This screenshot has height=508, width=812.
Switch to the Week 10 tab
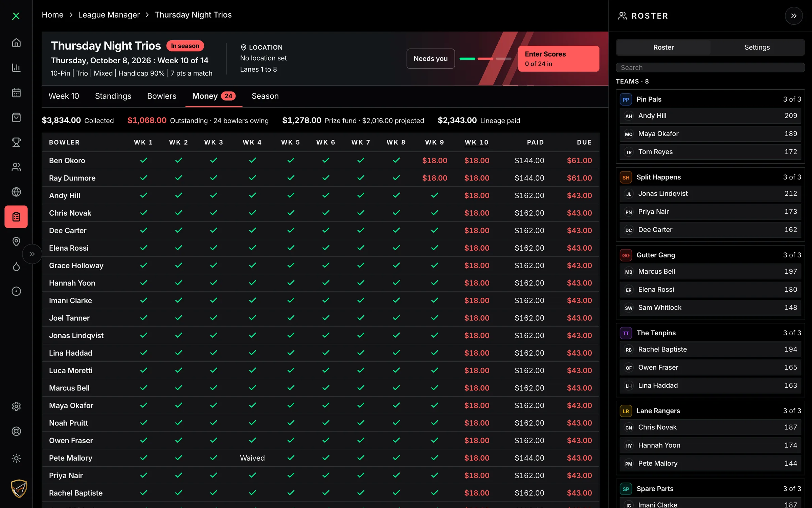tap(64, 96)
